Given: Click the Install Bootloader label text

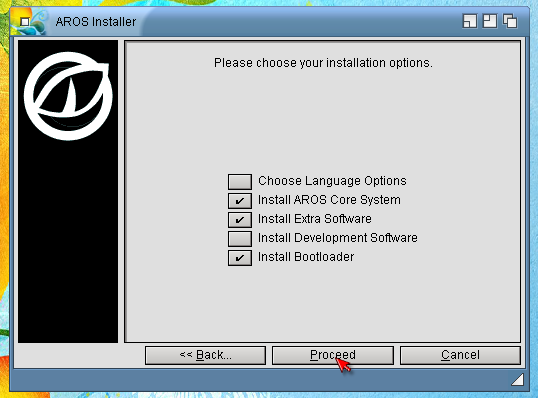Looking at the screenshot, I should 306,257.
